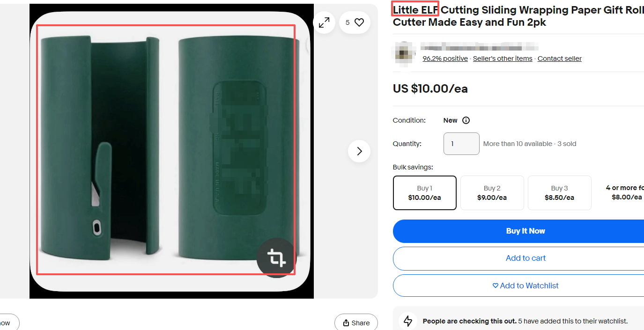Viewport: 644px width, 330px height.
Task: Select the Buy 1 $10.00/ea option
Action: (424, 193)
